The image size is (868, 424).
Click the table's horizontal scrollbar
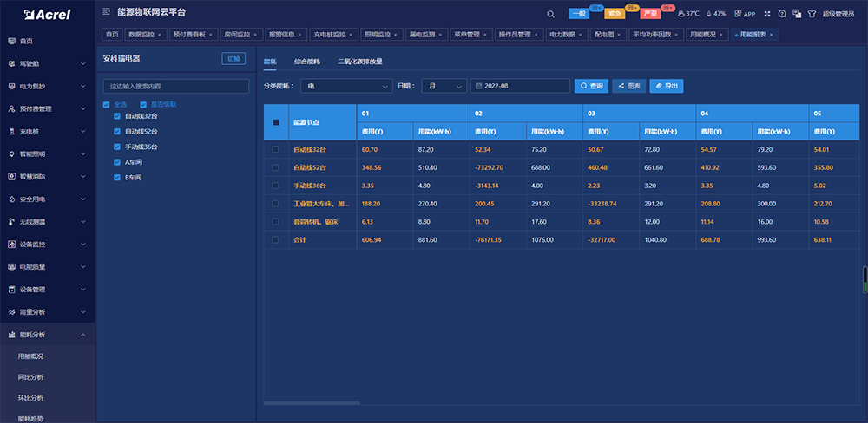311,402
